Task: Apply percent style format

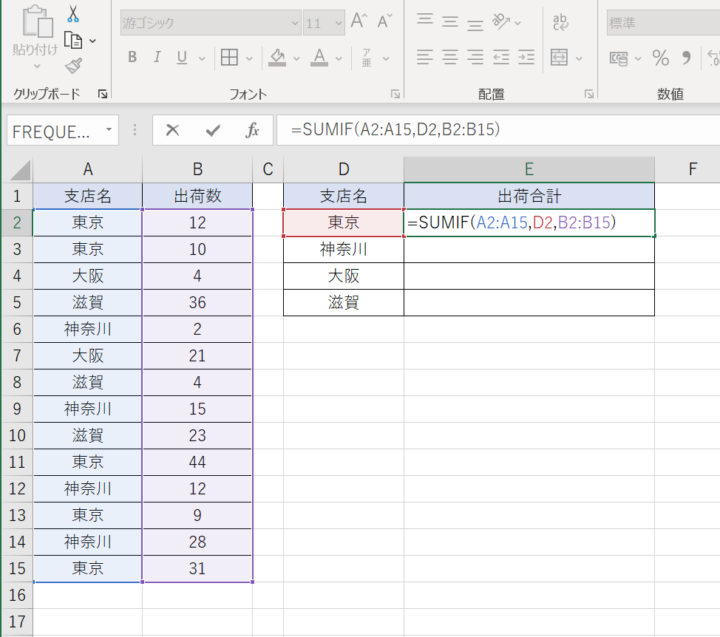Action: (660, 58)
